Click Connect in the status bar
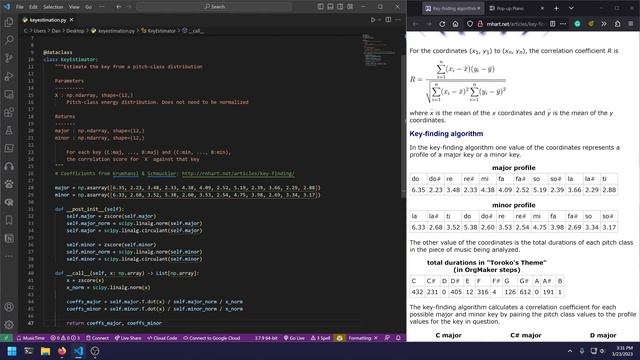640x360 pixels. (x=97, y=338)
